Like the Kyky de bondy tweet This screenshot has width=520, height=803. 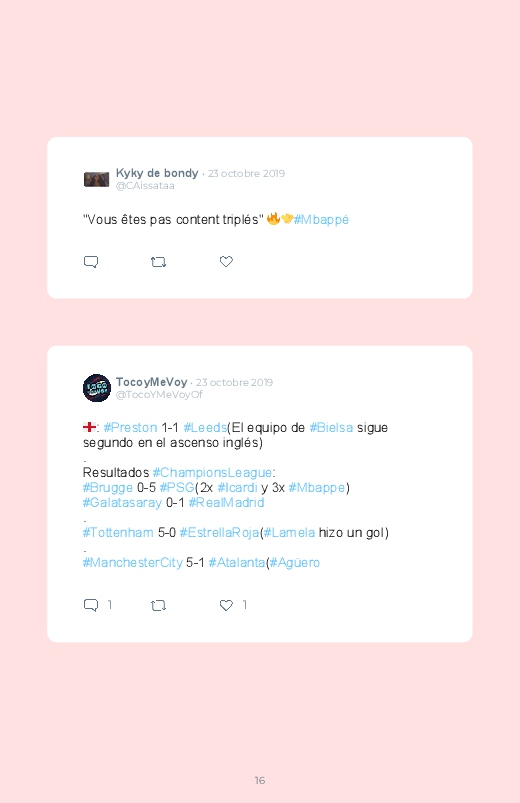pos(226,261)
